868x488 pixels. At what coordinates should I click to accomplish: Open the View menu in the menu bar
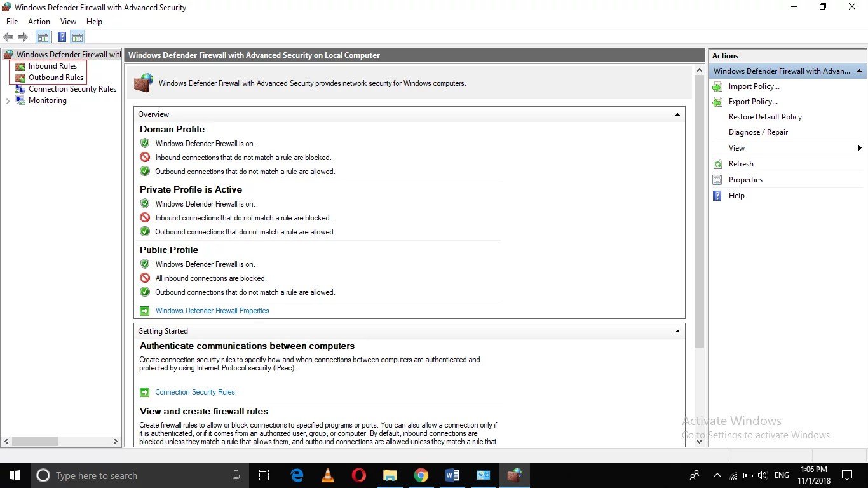[x=68, y=22]
